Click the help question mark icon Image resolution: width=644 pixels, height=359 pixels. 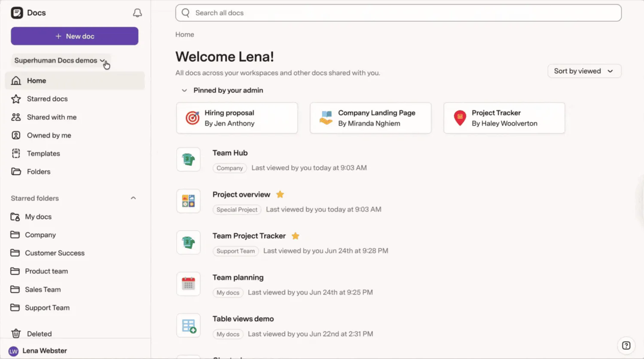click(626, 345)
